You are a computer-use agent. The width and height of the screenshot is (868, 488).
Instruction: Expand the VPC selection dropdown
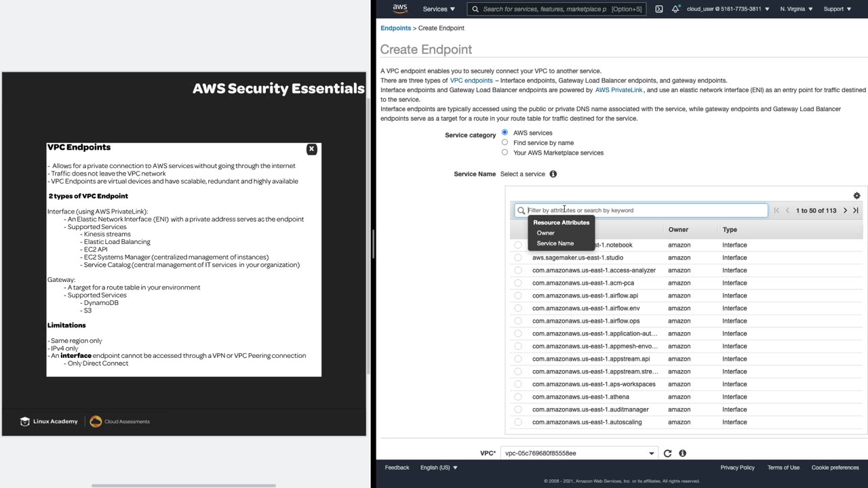click(579, 453)
